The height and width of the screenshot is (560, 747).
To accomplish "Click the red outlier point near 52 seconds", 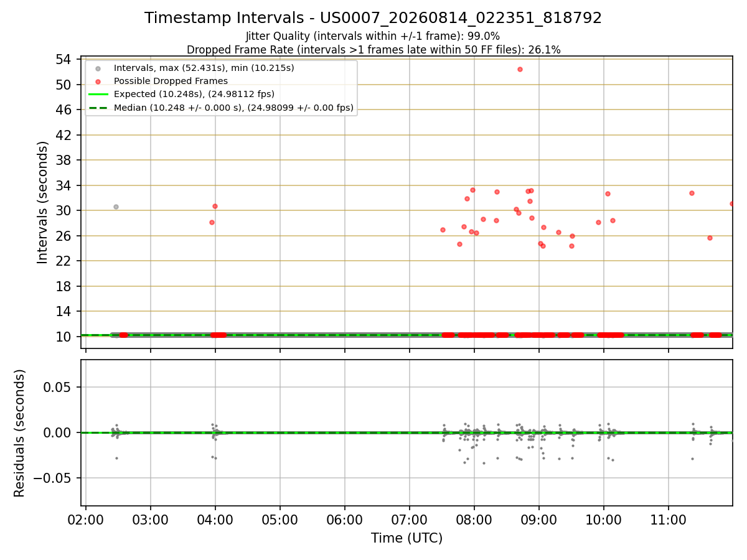I will click(x=520, y=69).
